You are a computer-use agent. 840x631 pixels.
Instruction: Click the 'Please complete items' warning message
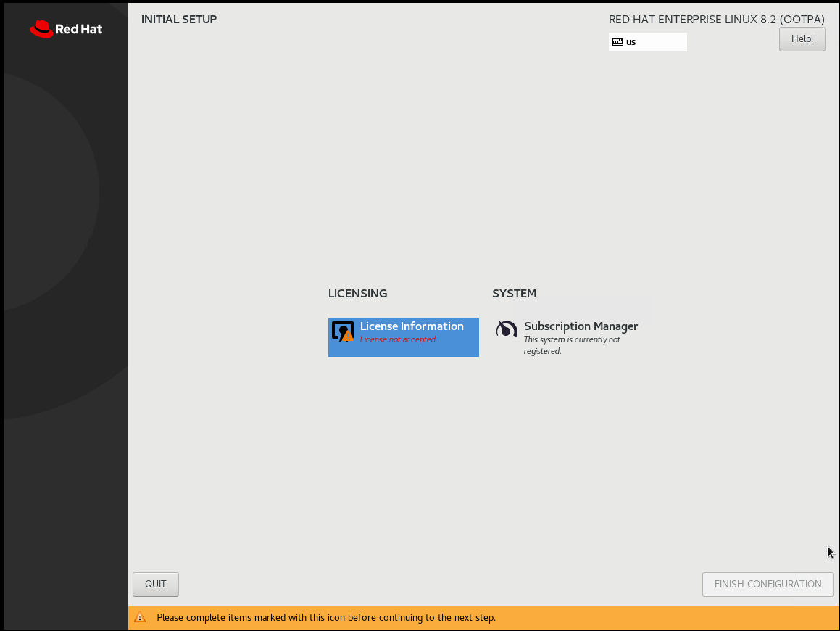[x=326, y=618]
